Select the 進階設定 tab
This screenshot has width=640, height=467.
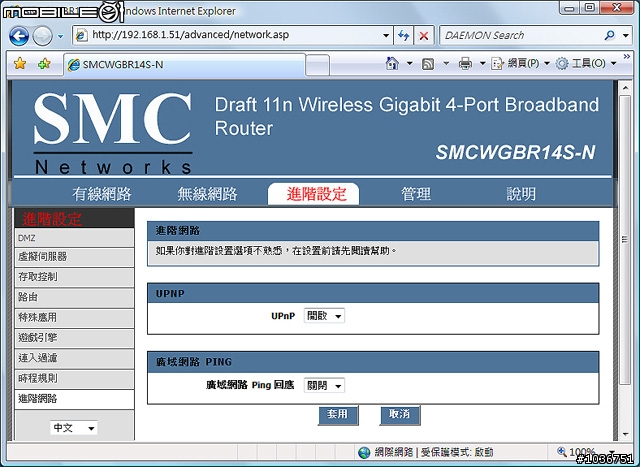pyautogui.click(x=313, y=194)
